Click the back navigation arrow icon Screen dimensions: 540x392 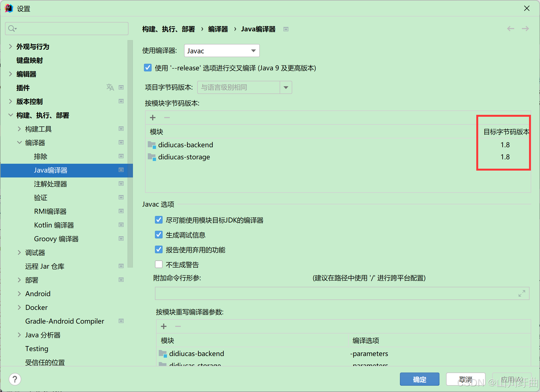510,29
